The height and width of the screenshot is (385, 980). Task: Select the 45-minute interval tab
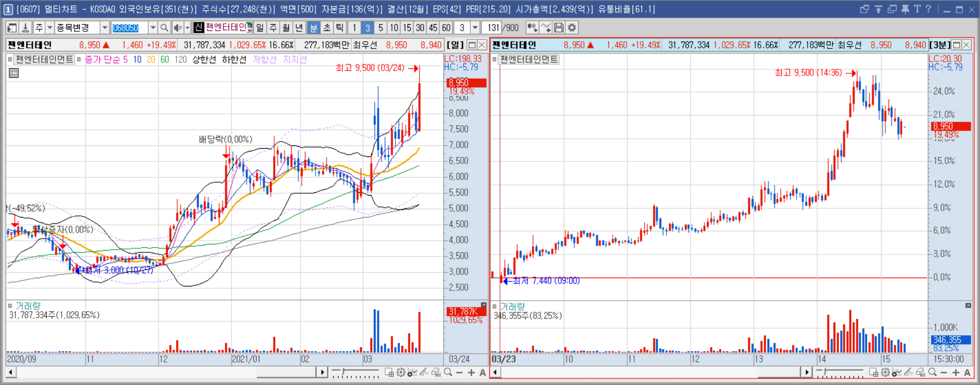[433, 28]
